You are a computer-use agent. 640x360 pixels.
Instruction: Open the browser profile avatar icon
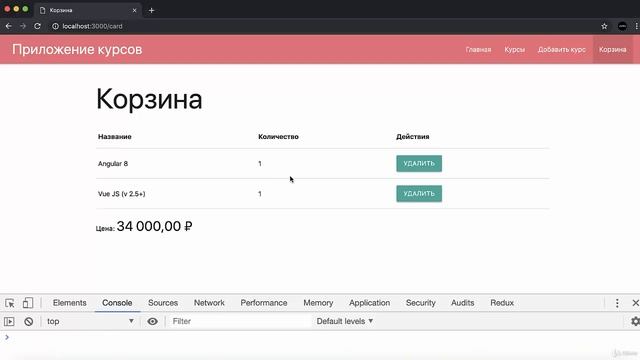(x=622, y=26)
